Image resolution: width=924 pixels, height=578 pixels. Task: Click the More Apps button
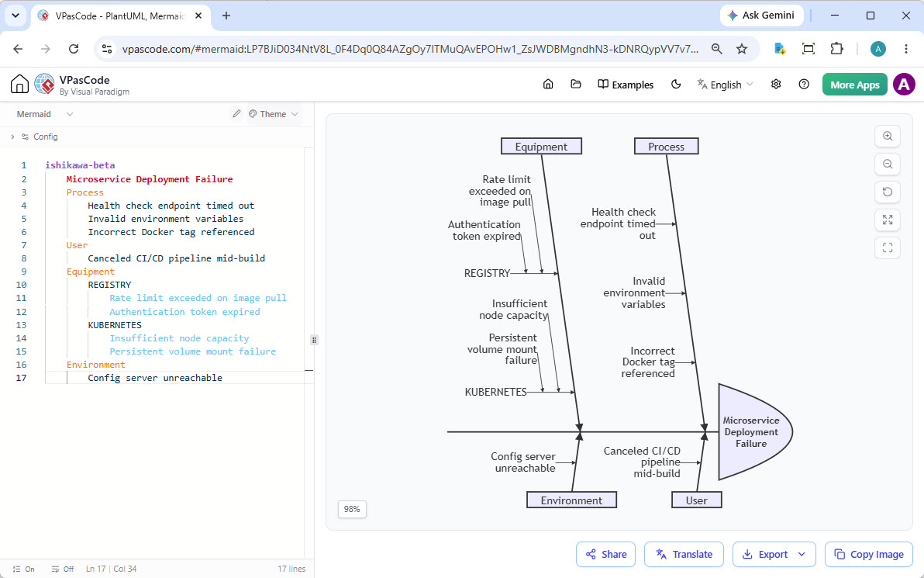(854, 85)
